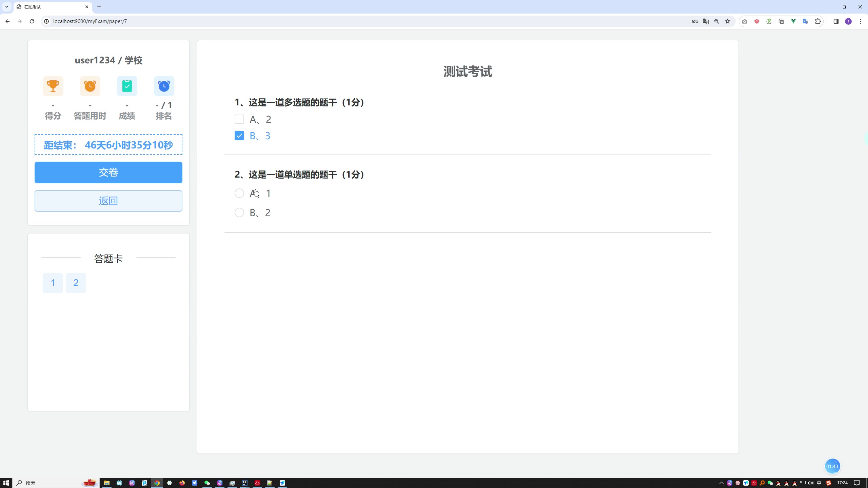Open the notification center icon
Viewport: 868px width, 488px height.
[857, 483]
